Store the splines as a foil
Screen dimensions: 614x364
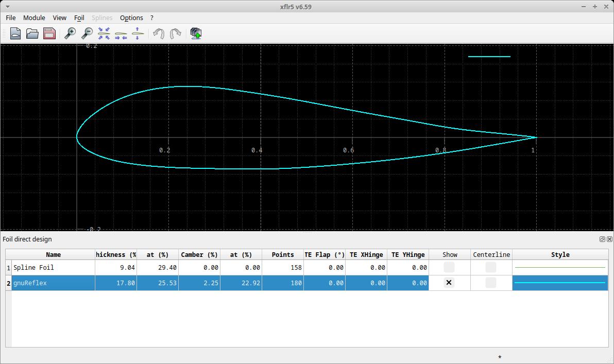pyautogui.click(x=196, y=33)
